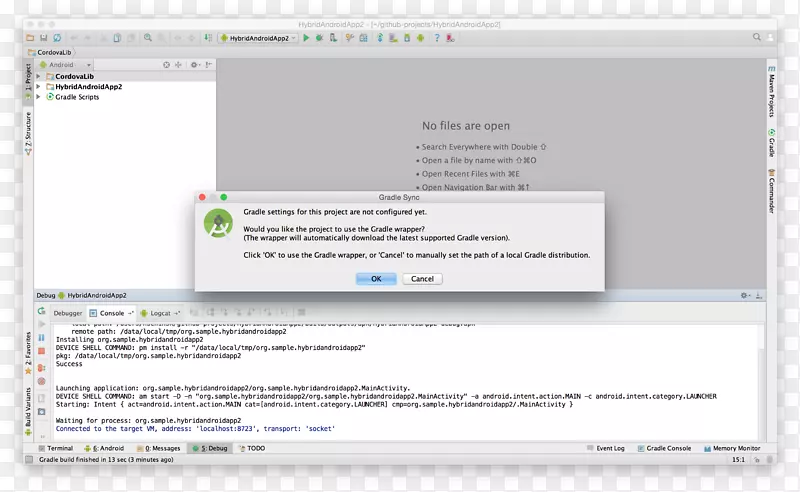Screen dimensions: 800x492
Task: Click the CordovaLib breadcrumb in the navigation bar
Action: tap(50, 52)
